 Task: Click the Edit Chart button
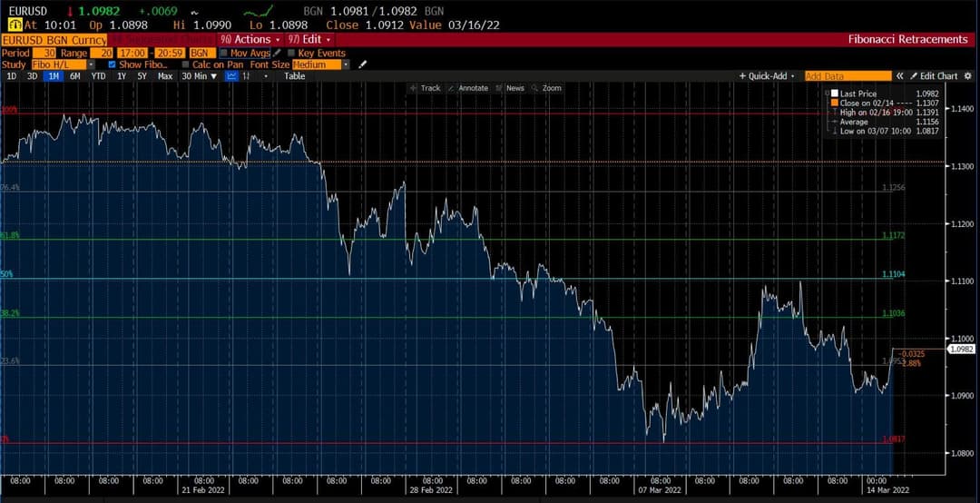[x=933, y=76]
